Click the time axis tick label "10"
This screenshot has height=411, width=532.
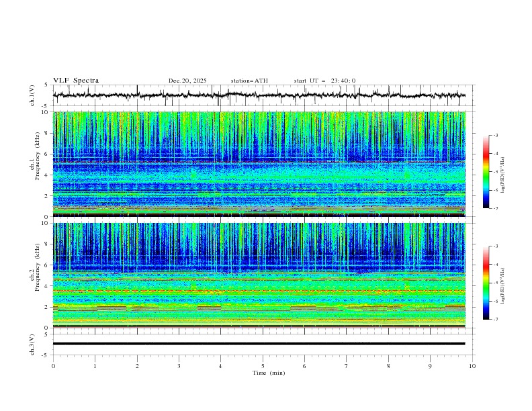472,366
